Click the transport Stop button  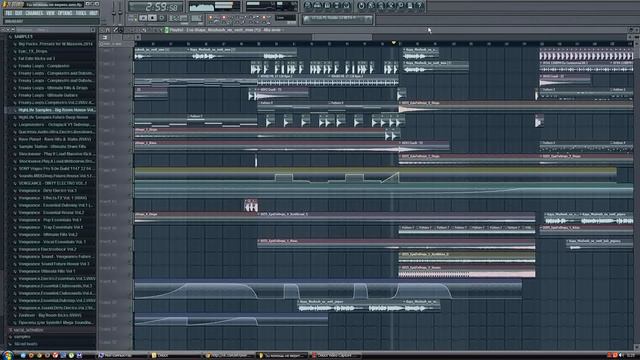tap(152, 18)
